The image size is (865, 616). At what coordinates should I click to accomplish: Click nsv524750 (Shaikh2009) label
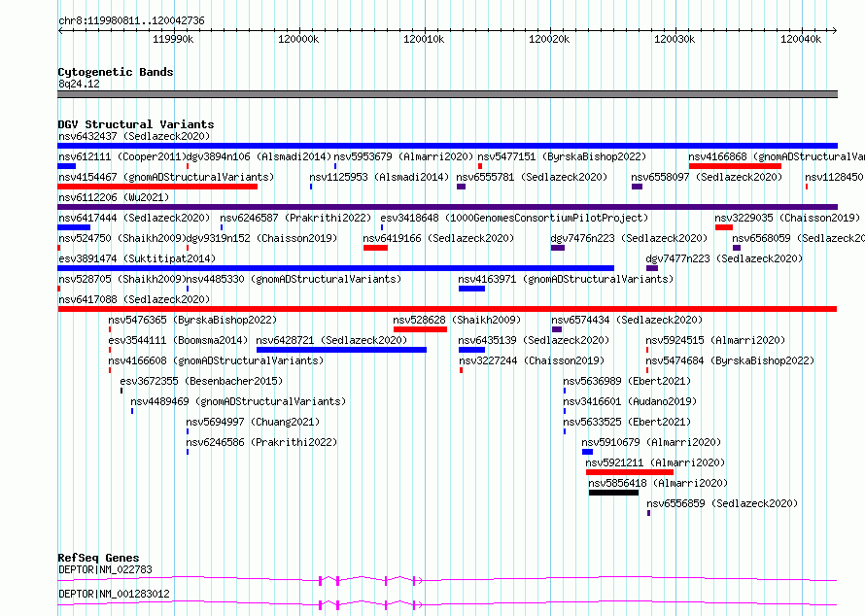pyautogui.click(x=121, y=238)
